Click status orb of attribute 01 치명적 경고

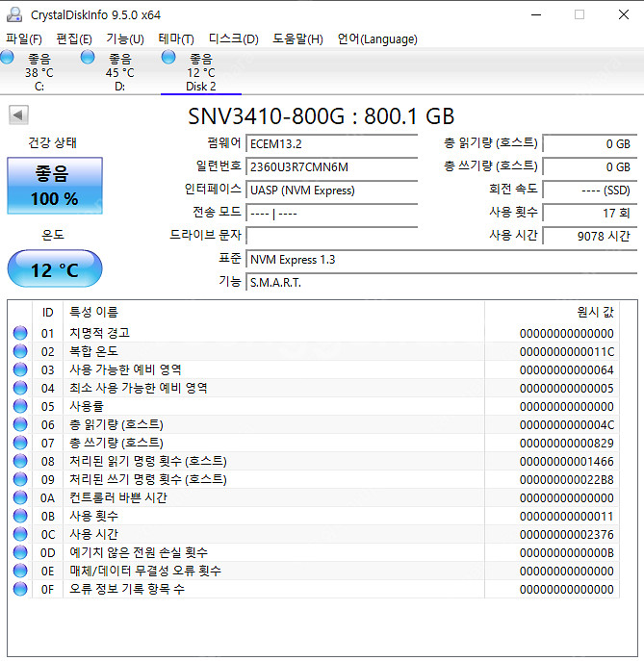[x=20, y=333]
